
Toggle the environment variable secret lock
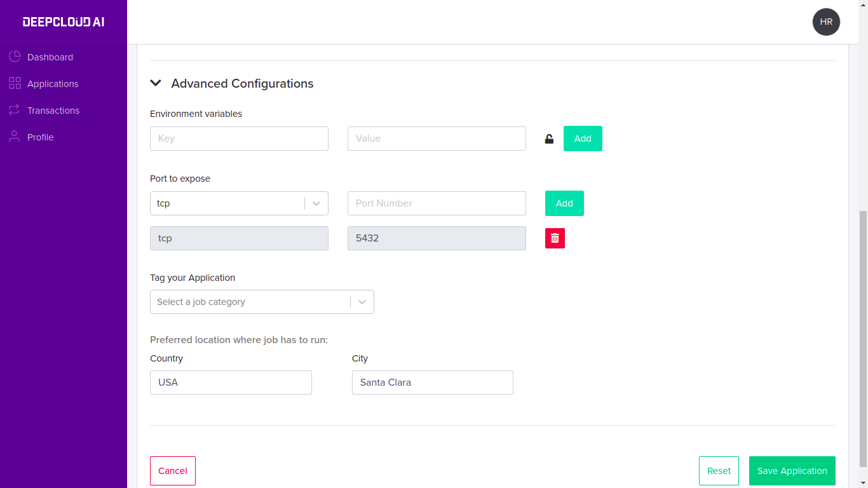(549, 139)
